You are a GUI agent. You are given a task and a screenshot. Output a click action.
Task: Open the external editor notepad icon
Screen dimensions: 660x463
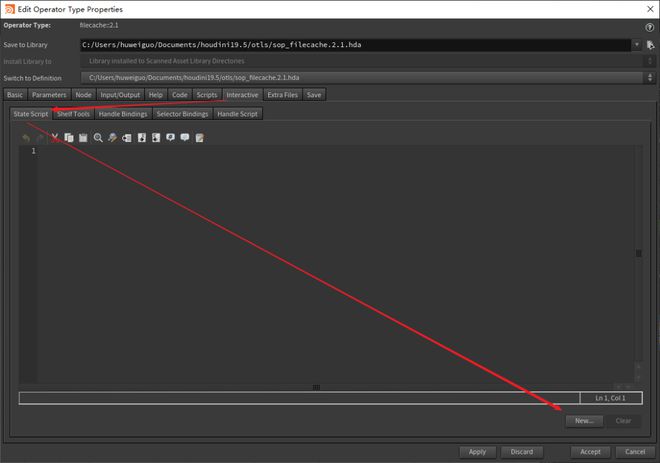(200, 137)
